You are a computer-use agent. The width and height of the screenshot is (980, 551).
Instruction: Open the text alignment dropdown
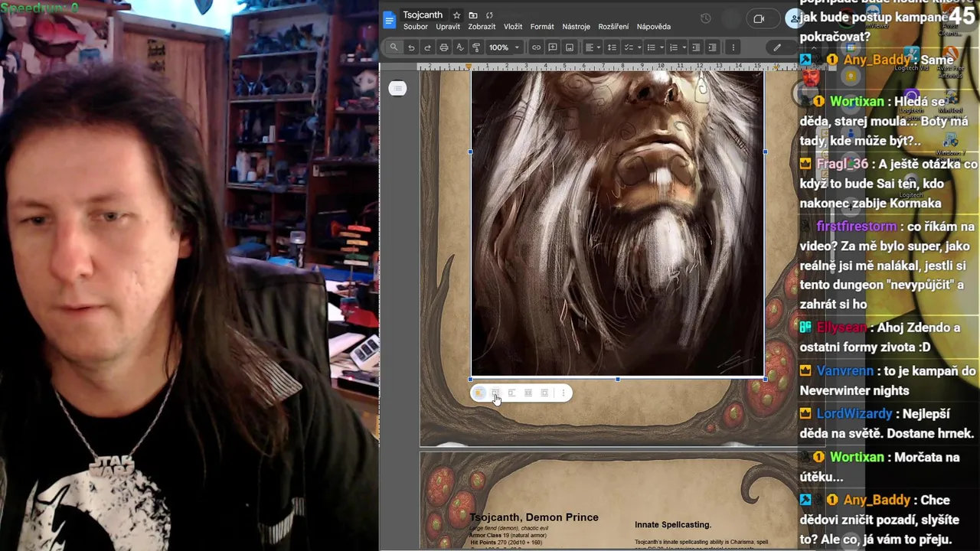point(593,47)
